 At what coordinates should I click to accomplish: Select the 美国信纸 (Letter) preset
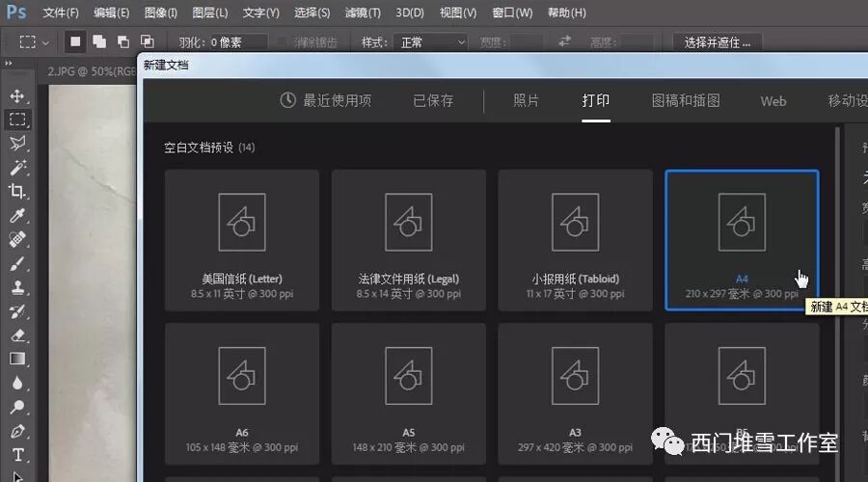click(x=242, y=240)
